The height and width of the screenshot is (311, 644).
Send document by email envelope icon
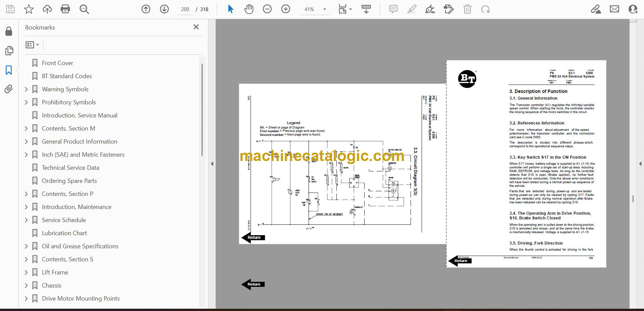click(x=614, y=9)
